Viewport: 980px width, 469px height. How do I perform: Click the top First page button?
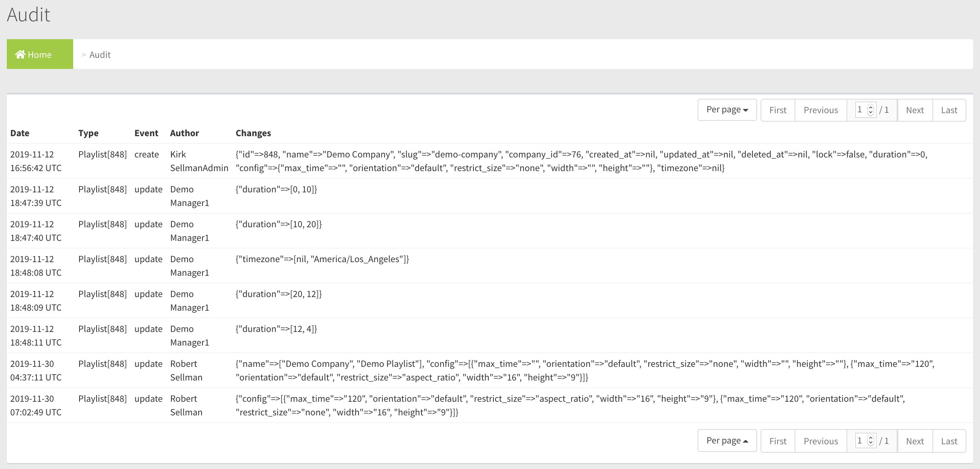tap(778, 110)
